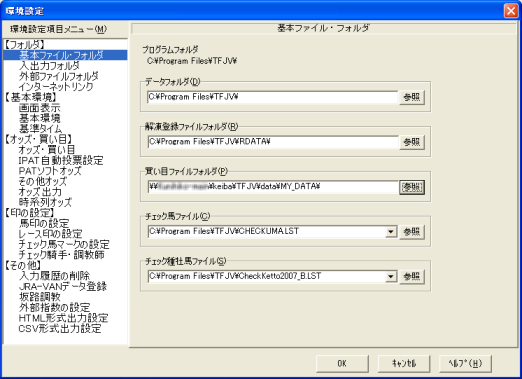Select 基本ファイル・フォルダ in the menu list
This screenshot has height=379, width=522.
(65, 55)
